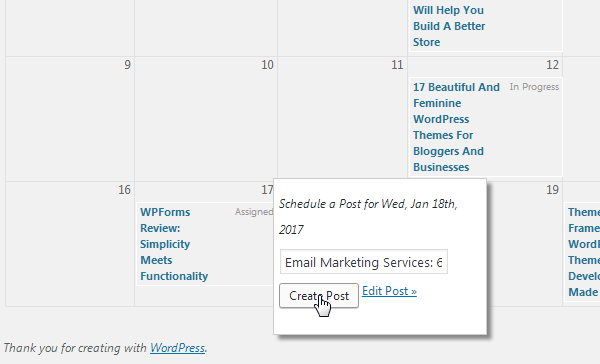Image resolution: width=600 pixels, height=364 pixels.
Task: Select the empty calendar cell for day 9
Action: [70, 119]
